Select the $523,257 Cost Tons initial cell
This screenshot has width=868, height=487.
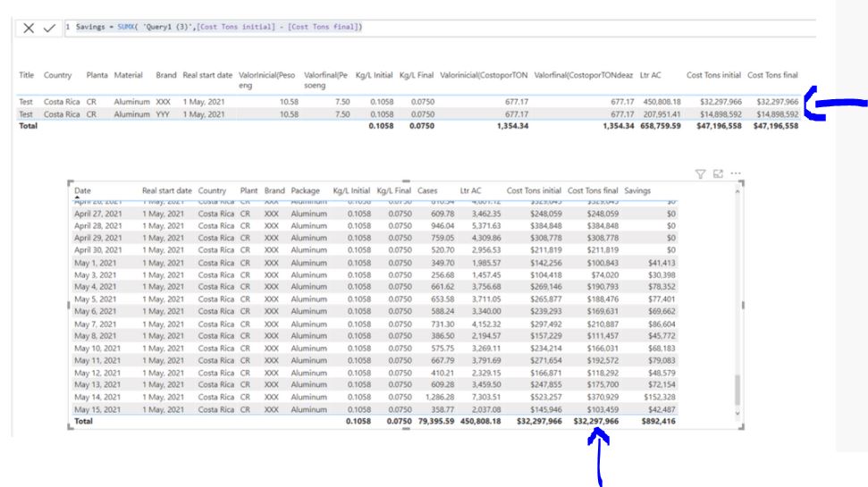[546, 397]
